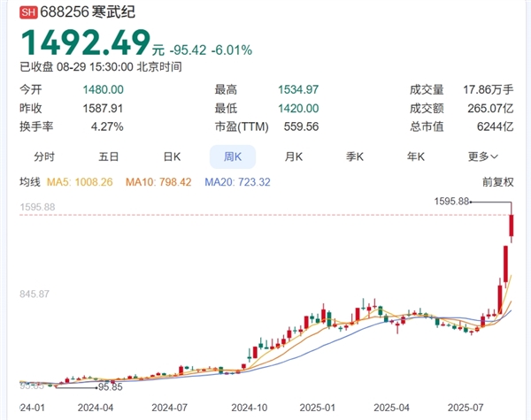Expand the 更多 more options dropdown

[482, 157]
